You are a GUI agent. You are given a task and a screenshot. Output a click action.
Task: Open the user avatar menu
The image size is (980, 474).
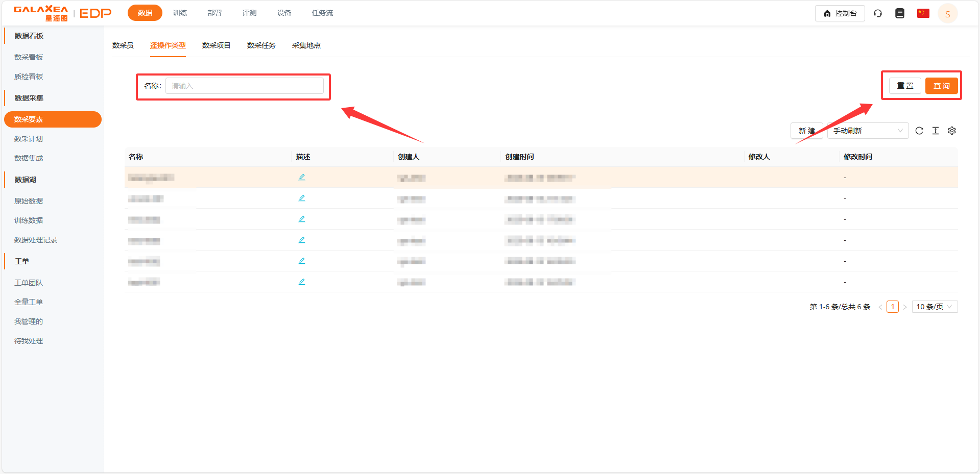click(947, 14)
